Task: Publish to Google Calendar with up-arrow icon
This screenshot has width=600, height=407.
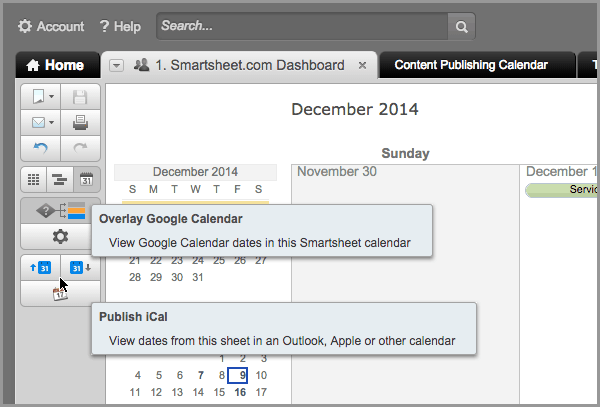Action: pos(40,268)
